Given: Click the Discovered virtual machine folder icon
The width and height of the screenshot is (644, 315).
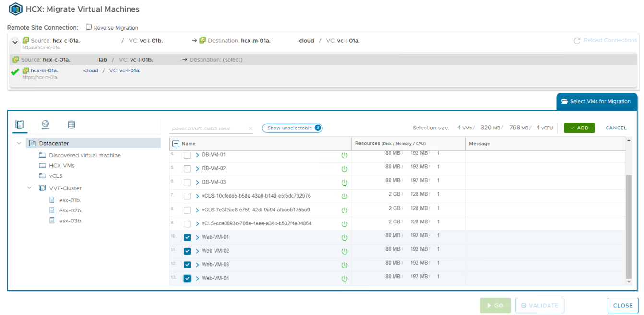Looking at the screenshot, I should (x=42, y=155).
